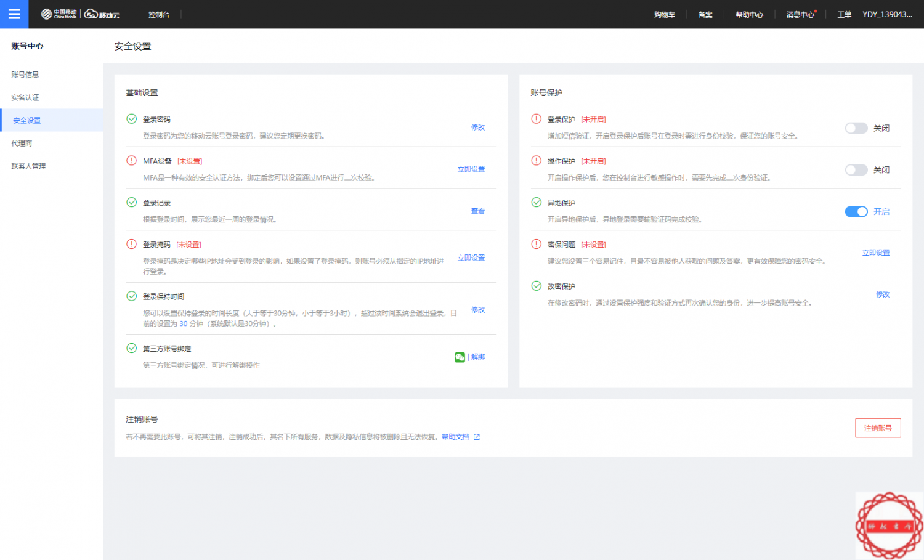The width and height of the screenshot is (924, 560).
Task: Click green check icon beside 改密保护
Action: (536, 286)
